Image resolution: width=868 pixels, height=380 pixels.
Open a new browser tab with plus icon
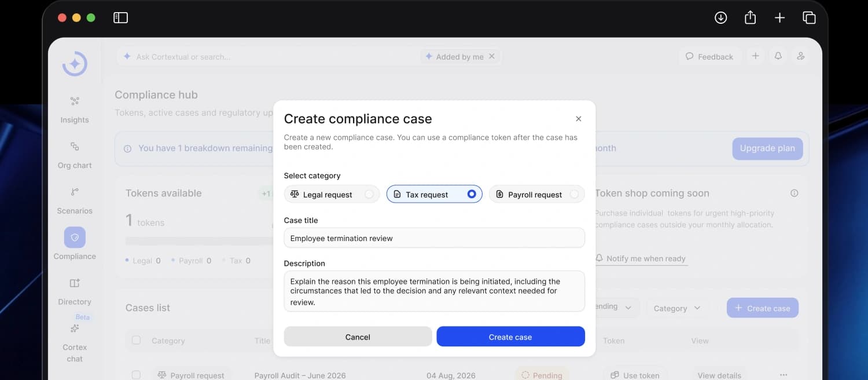point(779,18)
